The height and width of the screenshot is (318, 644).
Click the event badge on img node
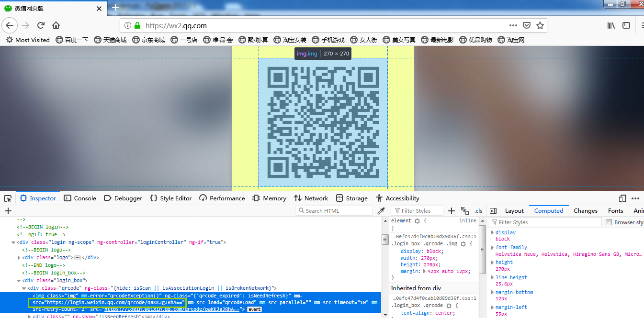click(x=254, y=310)
